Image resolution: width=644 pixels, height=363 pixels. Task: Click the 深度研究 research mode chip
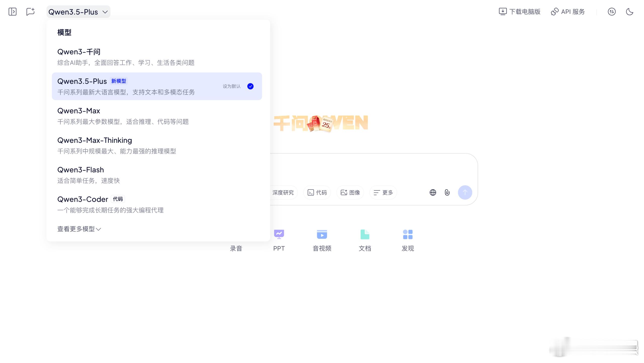point(283,192)
